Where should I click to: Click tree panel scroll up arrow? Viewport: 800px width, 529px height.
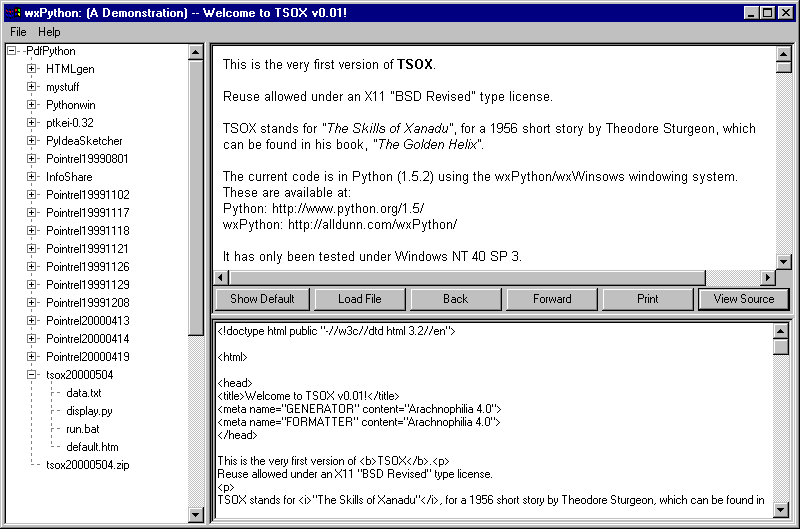click(x=196, y=52)
